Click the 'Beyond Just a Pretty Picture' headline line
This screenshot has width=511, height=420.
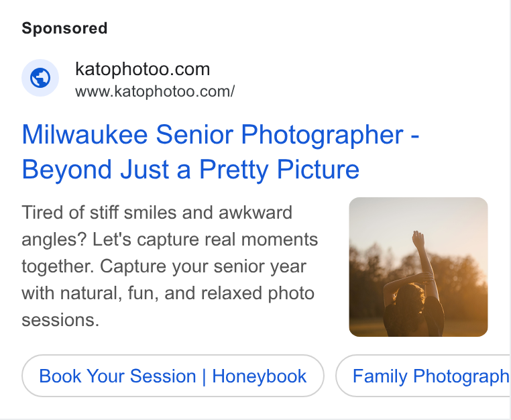190,169
